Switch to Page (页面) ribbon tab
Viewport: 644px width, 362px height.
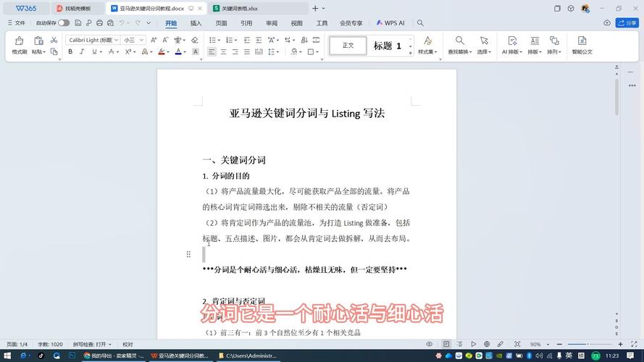[221, 23]
